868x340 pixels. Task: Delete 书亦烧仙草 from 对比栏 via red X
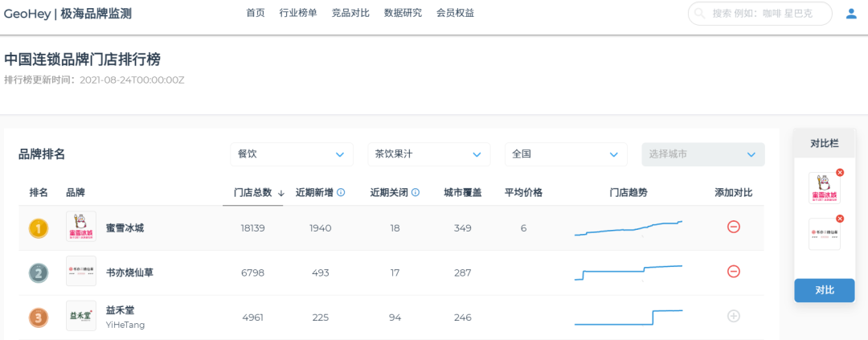pos(840,219)
